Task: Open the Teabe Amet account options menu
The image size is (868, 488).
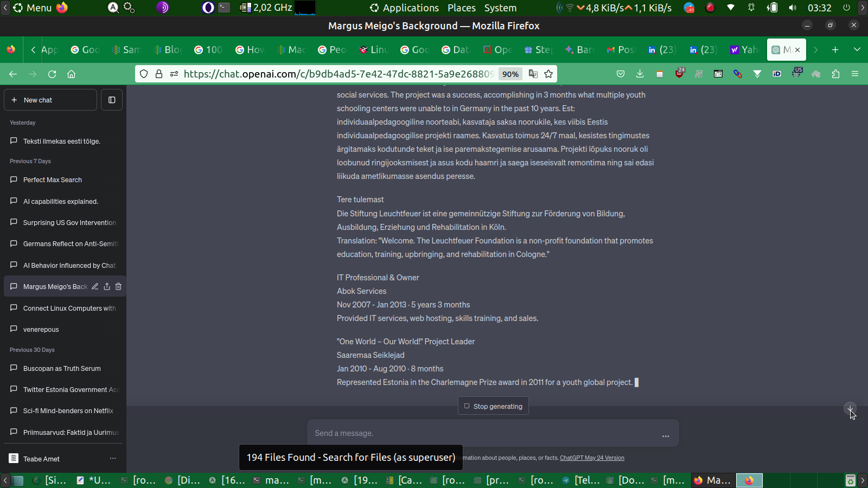Action: point(113,459)
